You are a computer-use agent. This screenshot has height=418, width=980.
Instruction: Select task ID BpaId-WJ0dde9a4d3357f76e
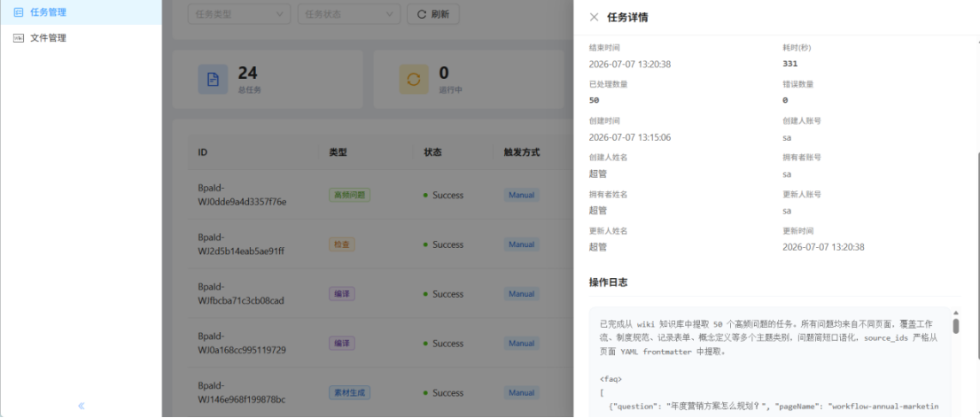(242, 195)
